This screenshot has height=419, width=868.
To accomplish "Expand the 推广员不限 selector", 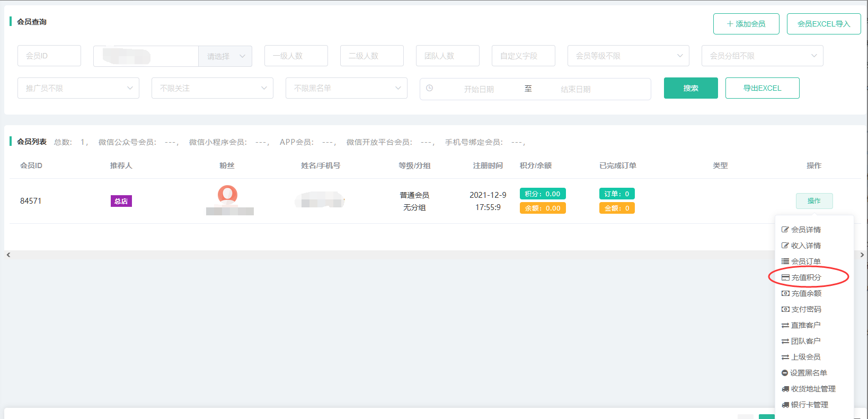I will [x=78, y=88].
